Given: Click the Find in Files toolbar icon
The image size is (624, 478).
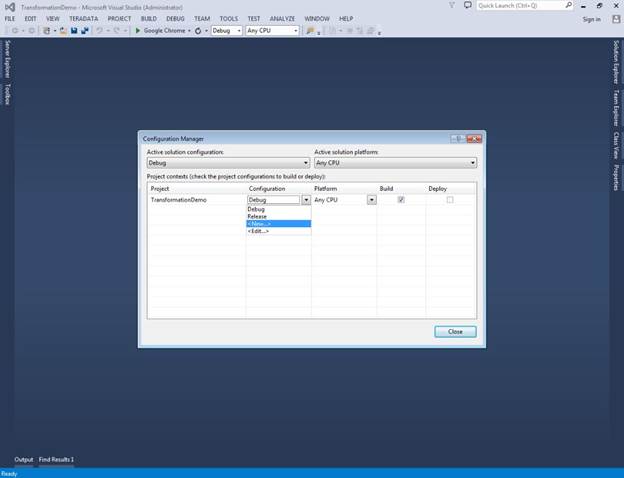Looking at the screenshot, I should 310,31.
